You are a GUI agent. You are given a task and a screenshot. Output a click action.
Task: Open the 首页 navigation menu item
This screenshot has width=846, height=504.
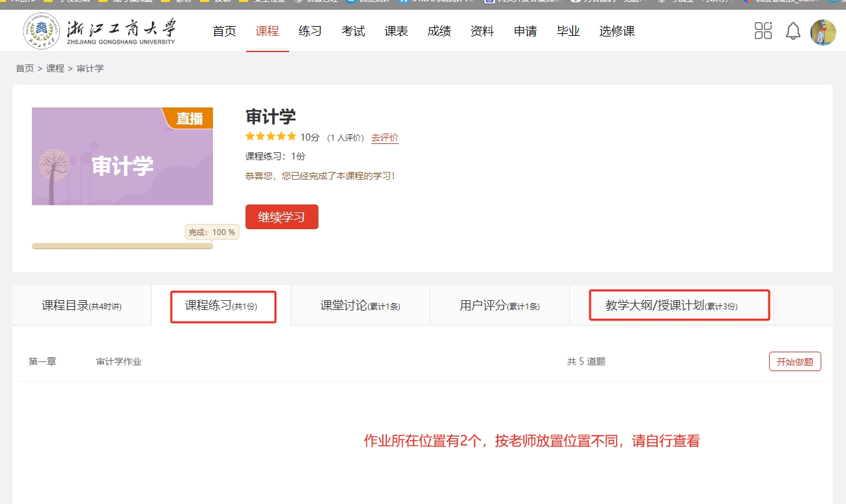[x=224, y=31]
